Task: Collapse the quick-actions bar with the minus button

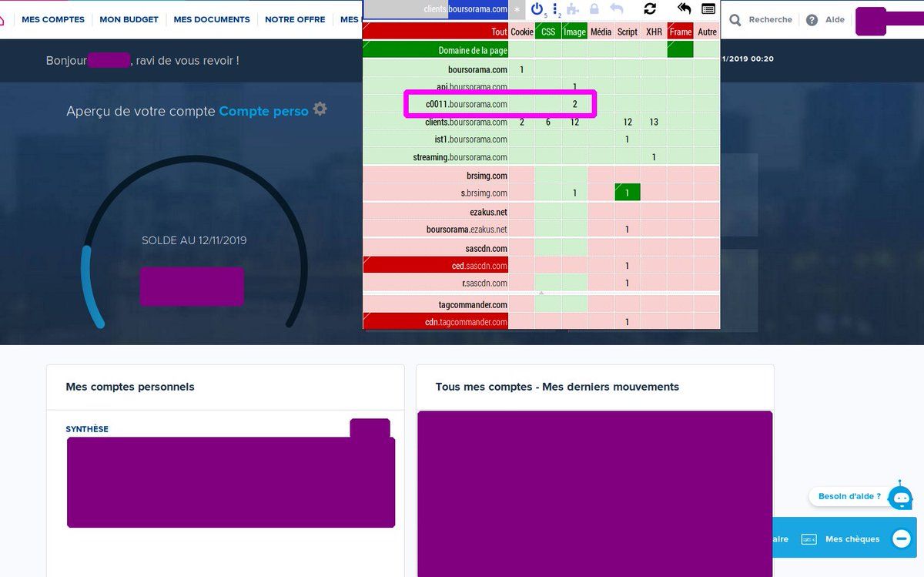Action: point(901,538)
